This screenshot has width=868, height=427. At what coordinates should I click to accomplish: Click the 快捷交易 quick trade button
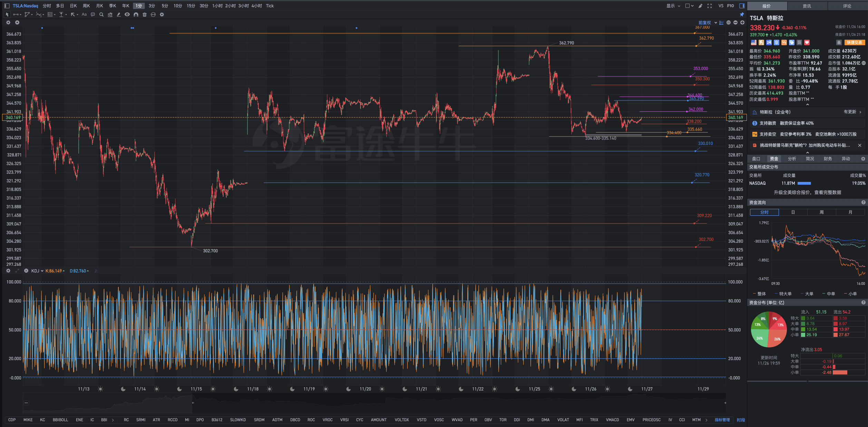click(x=855, y=42)
